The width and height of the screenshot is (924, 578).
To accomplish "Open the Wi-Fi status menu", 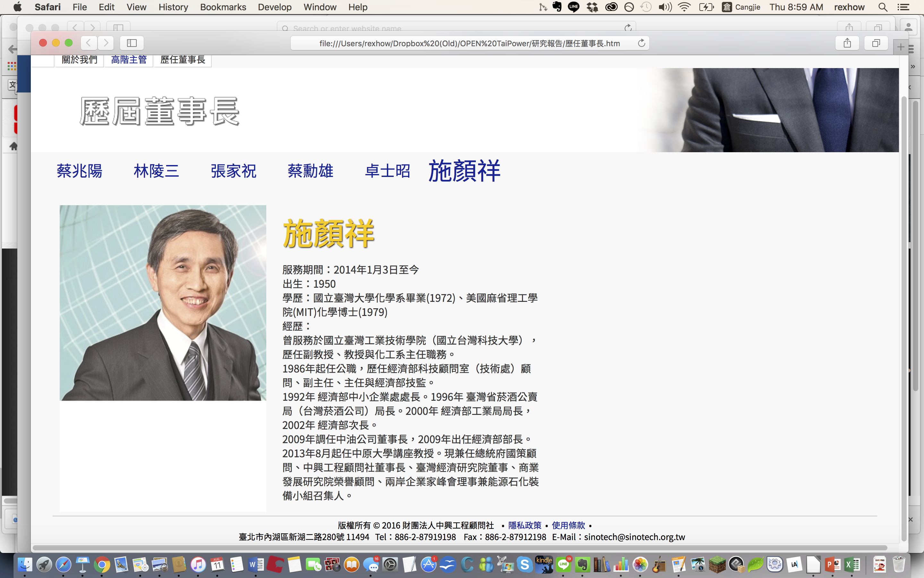I will 685,7.
